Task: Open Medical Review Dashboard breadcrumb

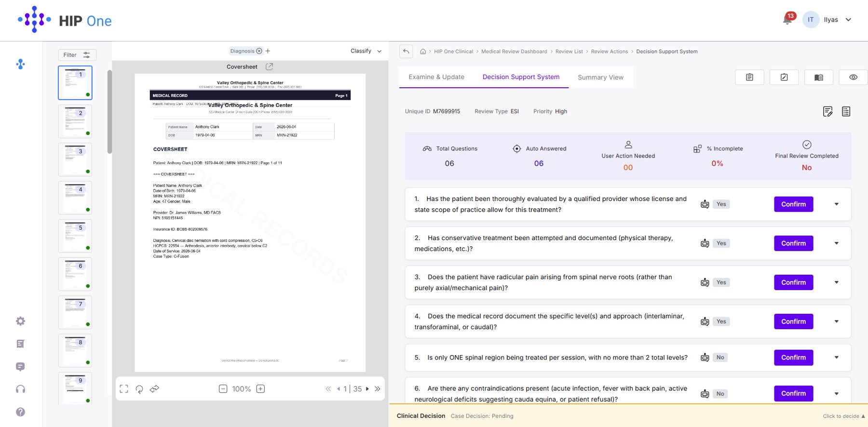Action: (514, 52)
